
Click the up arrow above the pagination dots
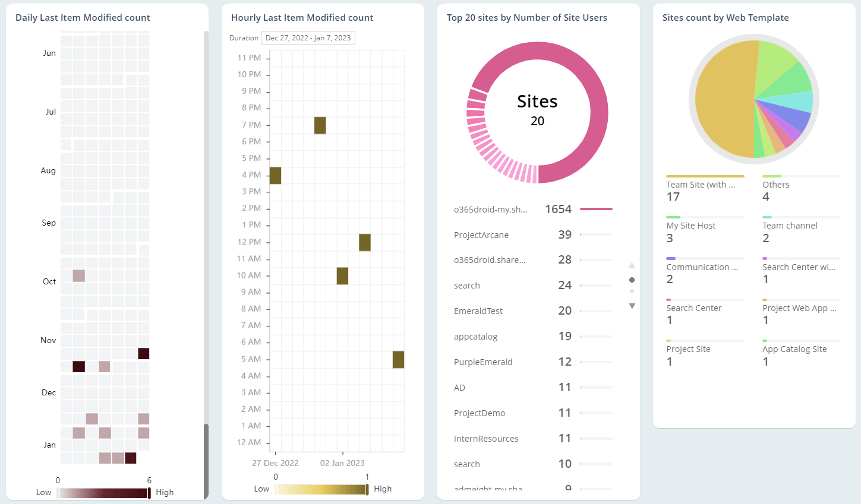[632, 265]
